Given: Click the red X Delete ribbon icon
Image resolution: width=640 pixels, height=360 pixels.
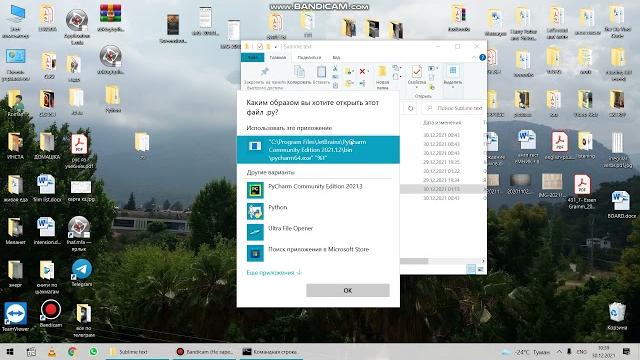Looking at the screenshot, I should [362, 71].
